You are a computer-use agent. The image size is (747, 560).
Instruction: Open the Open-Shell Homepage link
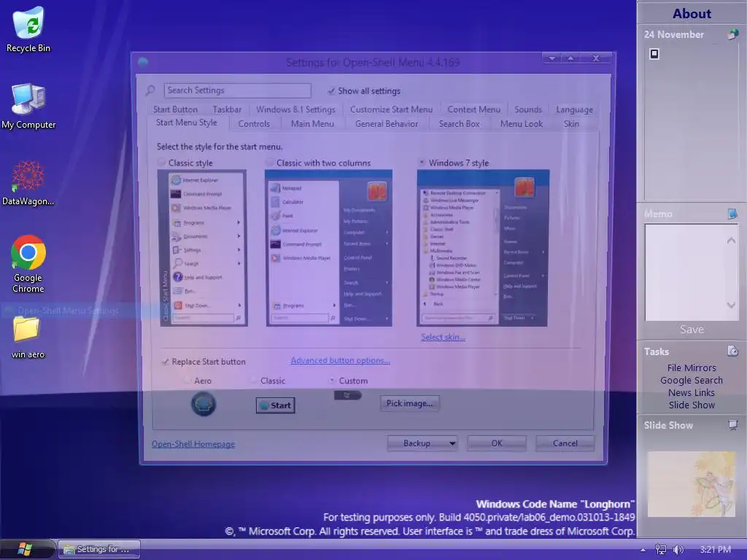(x=193, y=444)
